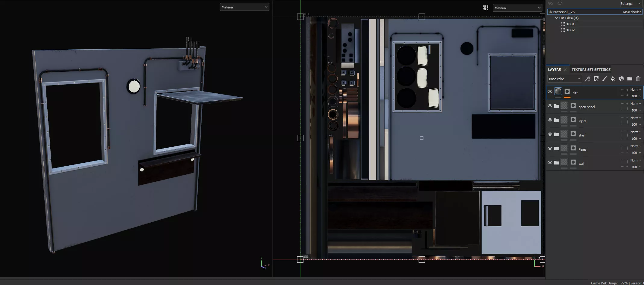Click the smart material icon in Layers toolbar
Viewport: 644px width, 285px height.
(x=621, y=79)
